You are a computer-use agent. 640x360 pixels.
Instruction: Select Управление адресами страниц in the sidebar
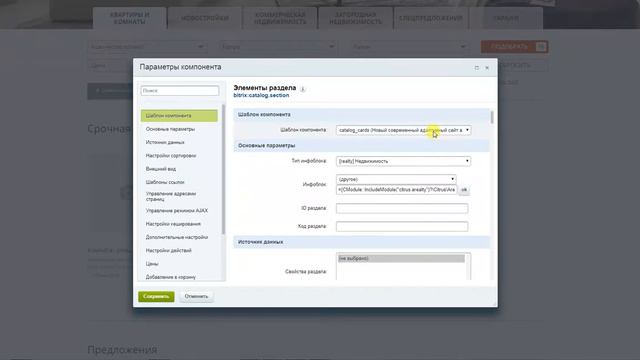point(171,196)
